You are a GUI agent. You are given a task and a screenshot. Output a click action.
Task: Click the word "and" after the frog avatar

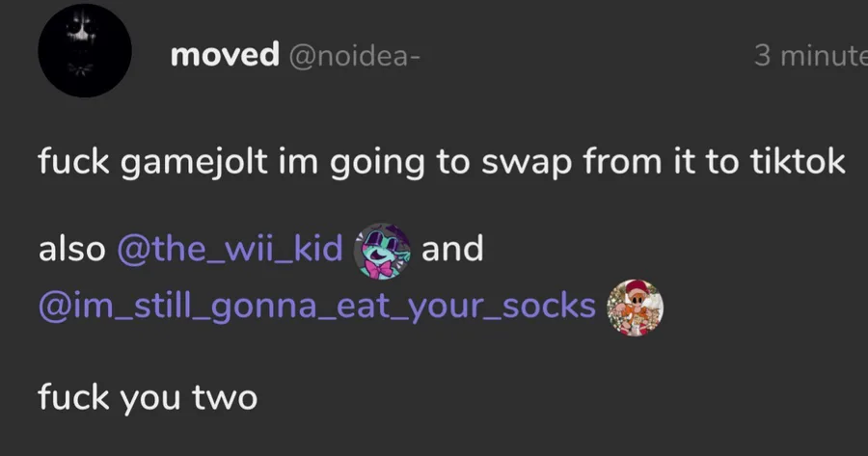[x=452, y=249]
